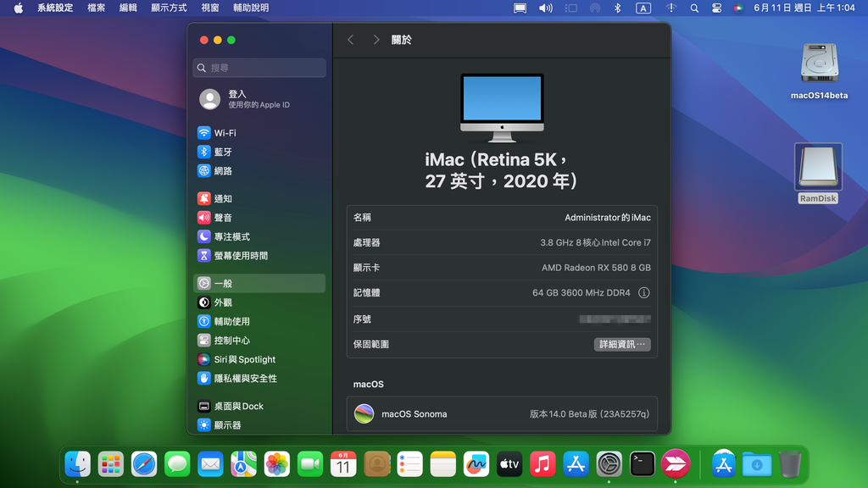Select the macOS14beta disk on desktop
The width and height of the screenshot is (868, 488).
click(820, 71)
